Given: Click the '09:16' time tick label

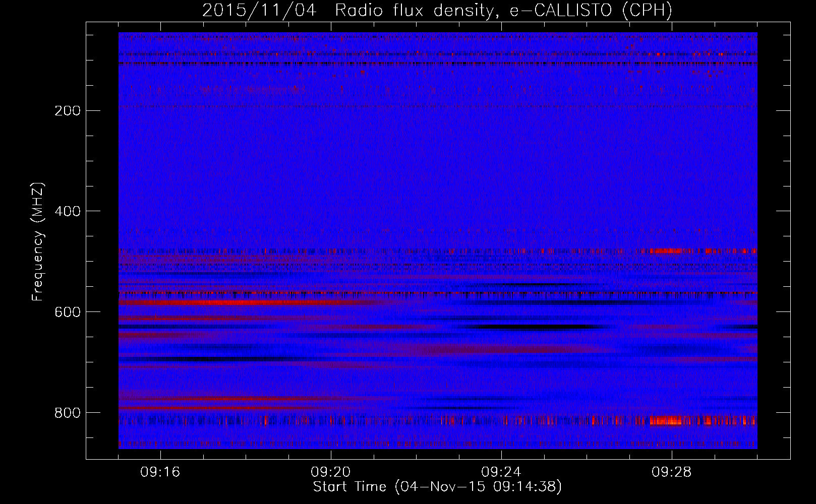Looking at the screenshot, I should (161, 472).
